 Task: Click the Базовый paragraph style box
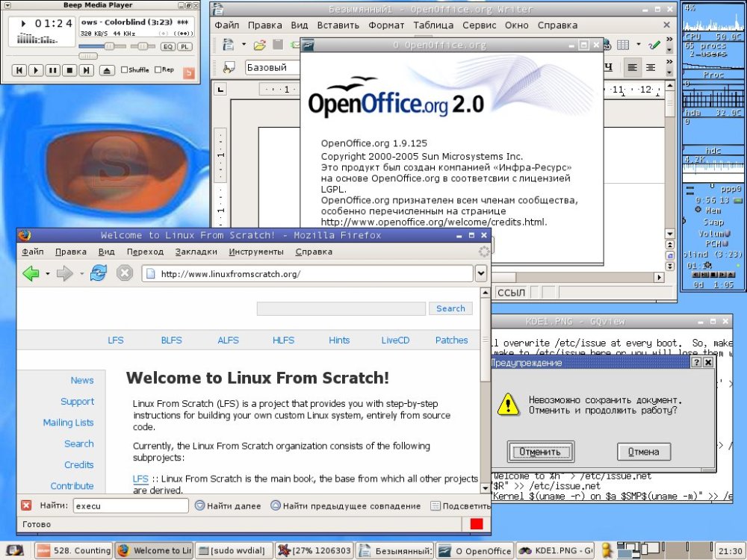click(273, 68)
